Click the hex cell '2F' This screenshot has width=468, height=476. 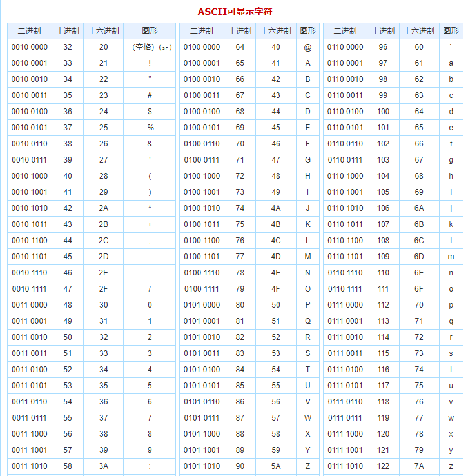103,289
